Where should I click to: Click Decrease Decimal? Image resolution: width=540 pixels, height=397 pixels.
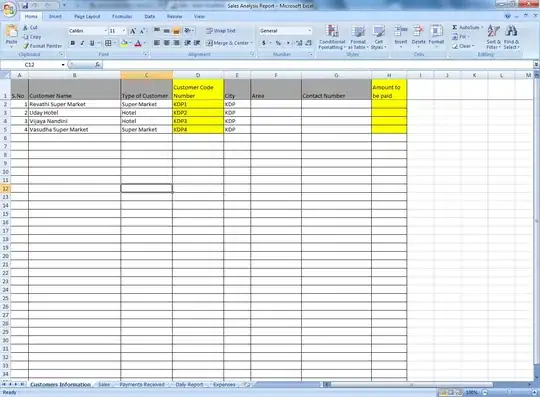309,43
